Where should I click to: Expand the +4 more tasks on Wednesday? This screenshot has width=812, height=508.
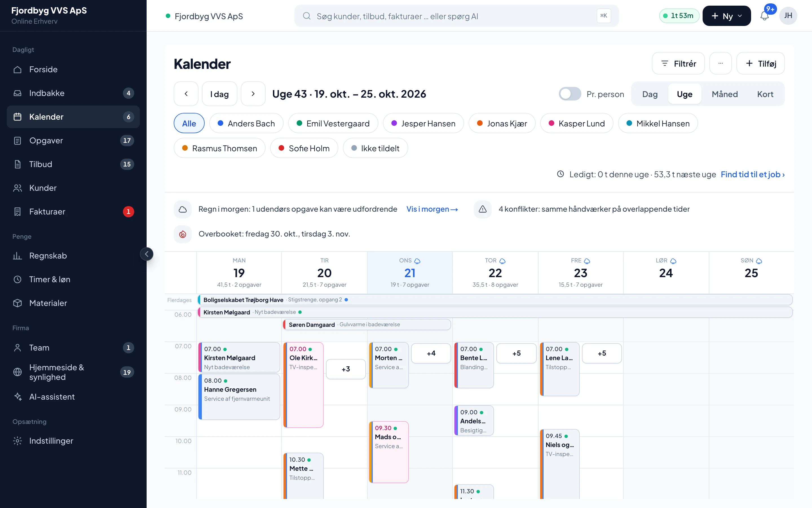pos(431,353)
